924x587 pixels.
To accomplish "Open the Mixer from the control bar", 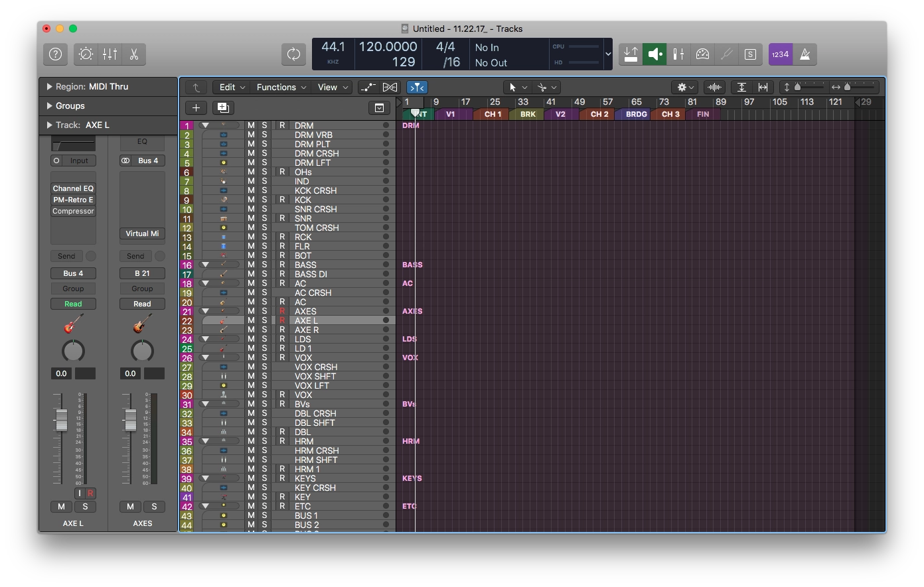I will point(110,54).
